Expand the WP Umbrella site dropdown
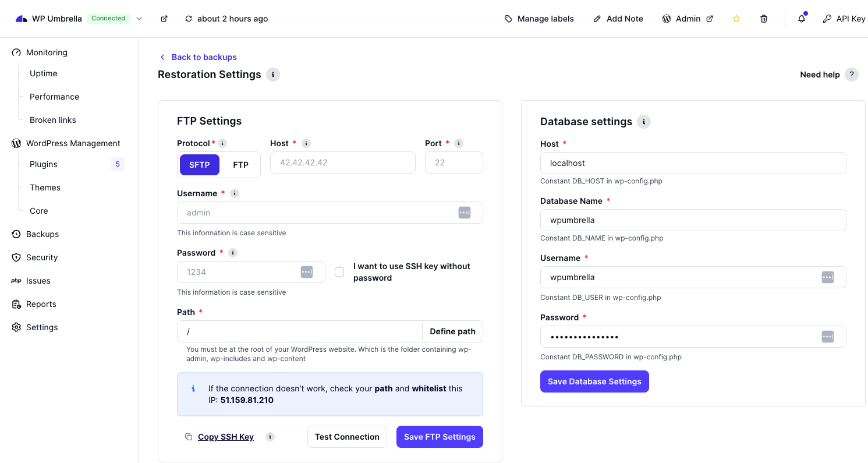This screenshot has height=463, width=868. [x=139, y=19]
